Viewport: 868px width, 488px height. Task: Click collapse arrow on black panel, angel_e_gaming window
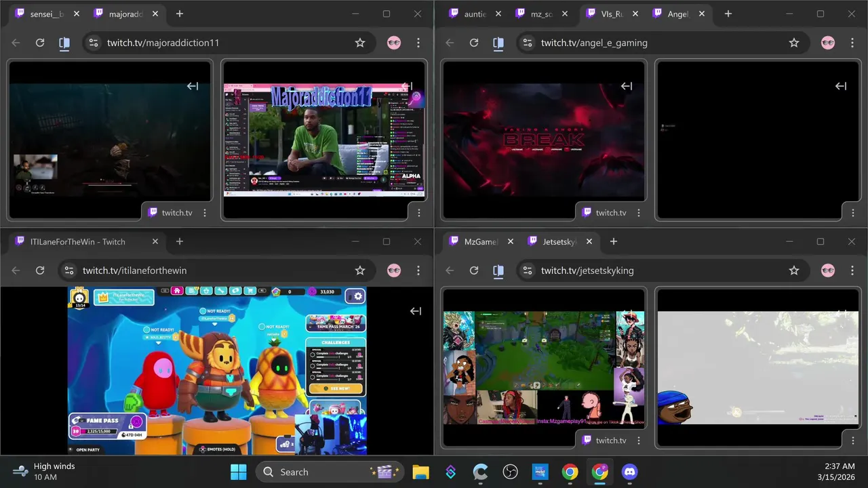(841, 86)
